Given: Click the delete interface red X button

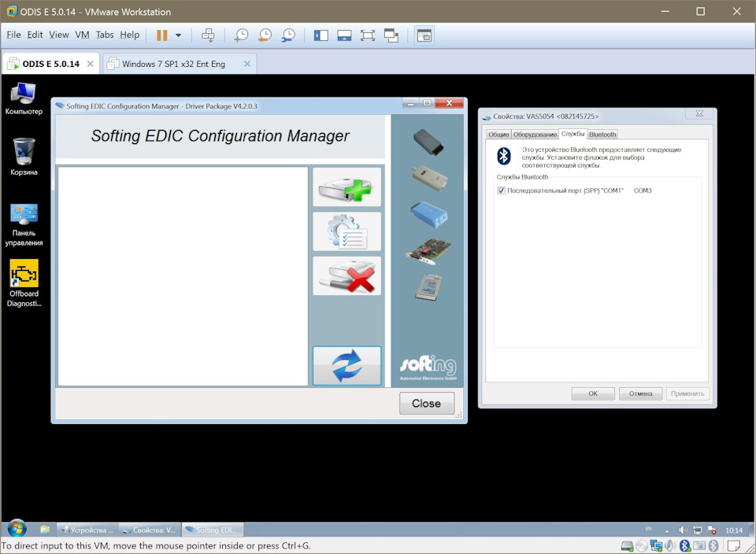Looking at the screenshot, I should tap(346, 276).
